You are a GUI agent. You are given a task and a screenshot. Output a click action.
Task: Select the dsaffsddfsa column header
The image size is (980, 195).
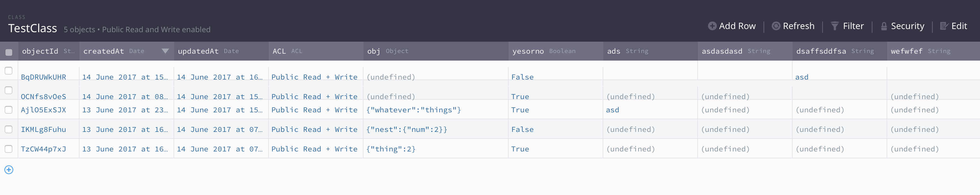(839, 51)
